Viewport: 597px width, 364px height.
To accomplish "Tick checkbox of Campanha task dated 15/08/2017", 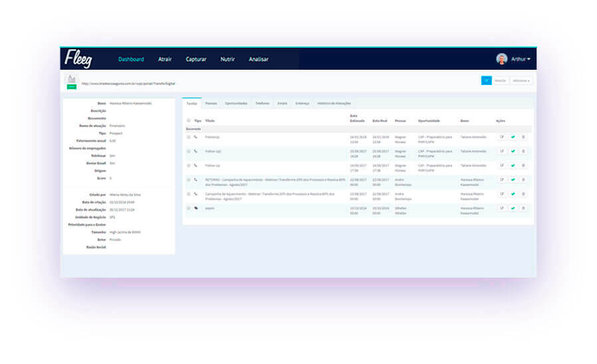I will click(x=188, y=194).
